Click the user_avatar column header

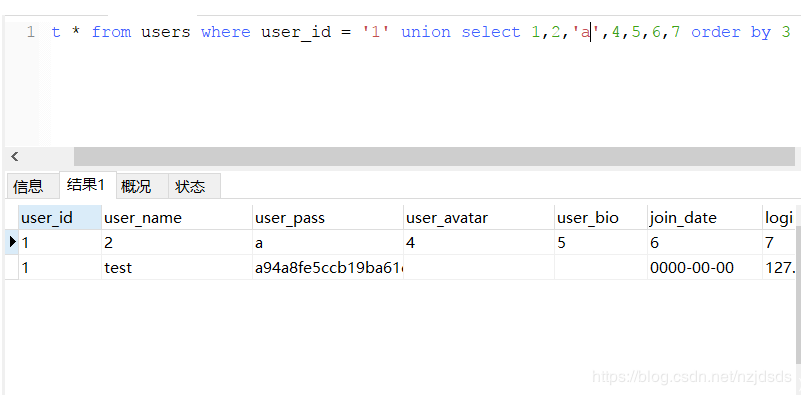tap(479, 218)
